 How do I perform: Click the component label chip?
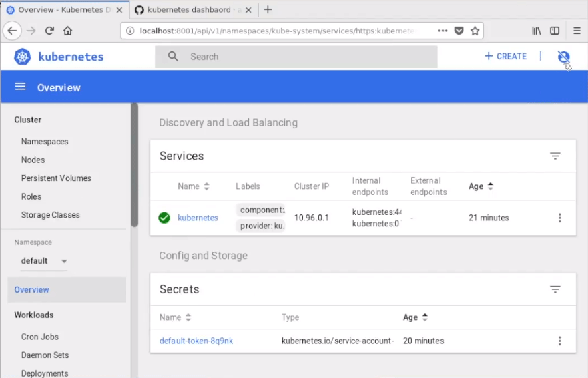(261, 210)
